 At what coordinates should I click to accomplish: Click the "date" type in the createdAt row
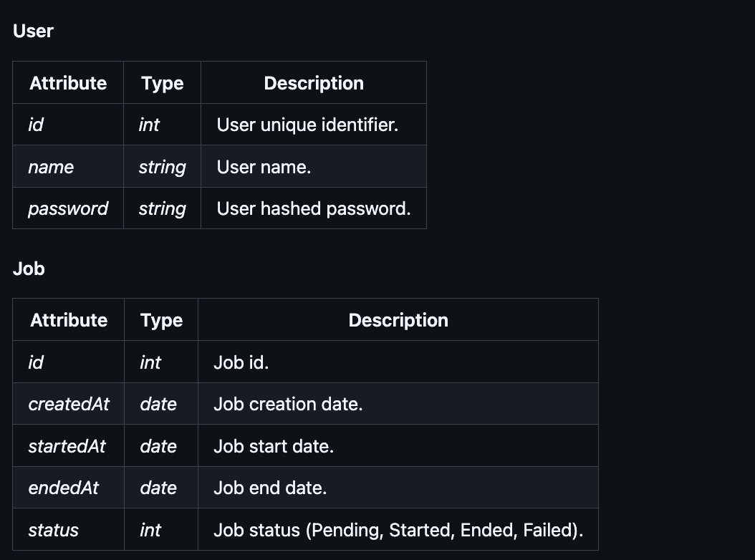coord(158,404)
